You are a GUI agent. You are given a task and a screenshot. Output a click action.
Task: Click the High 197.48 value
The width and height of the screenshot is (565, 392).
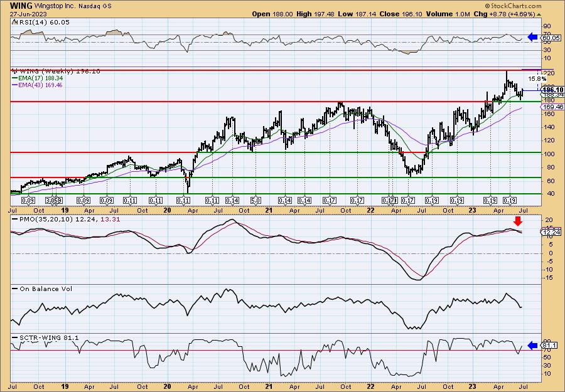pos(315,14)
